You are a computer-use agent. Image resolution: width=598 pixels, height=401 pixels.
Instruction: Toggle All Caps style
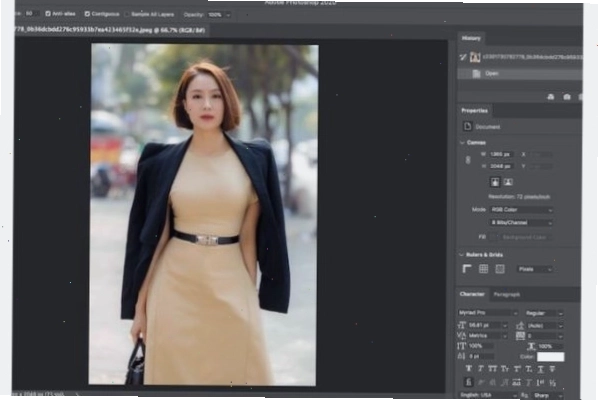click(493, 369)
